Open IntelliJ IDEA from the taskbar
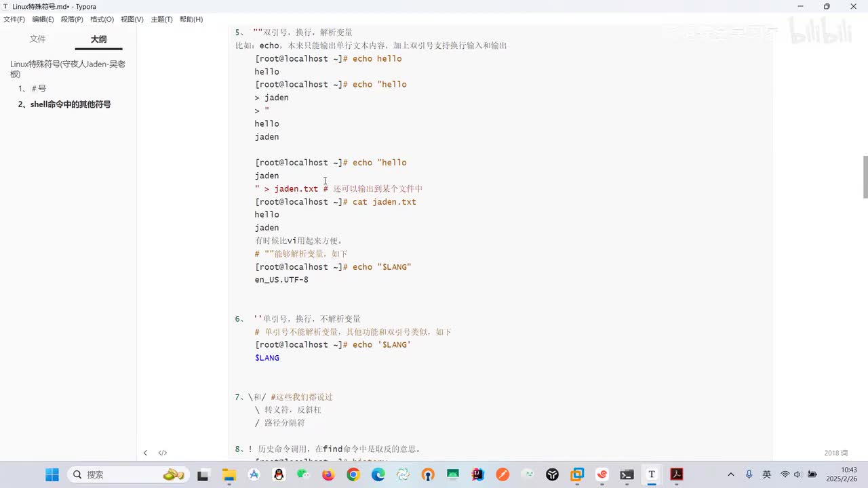 click(x=477, y=474)
